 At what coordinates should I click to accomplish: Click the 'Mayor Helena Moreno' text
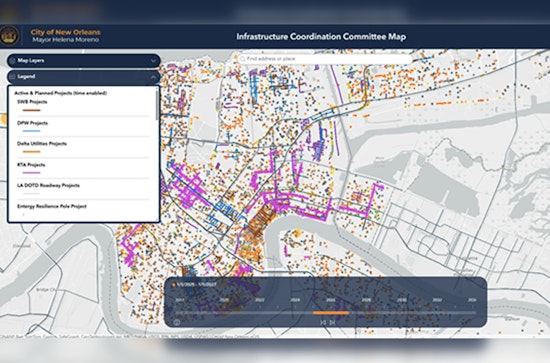[66, 40]
